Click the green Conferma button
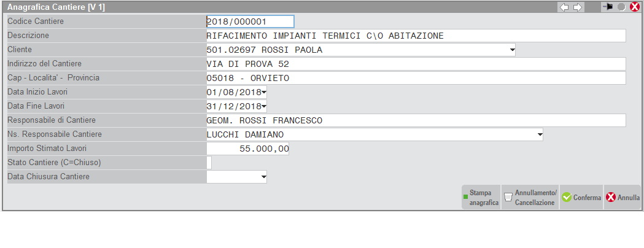644x248 pixels. tap(581, 198)
